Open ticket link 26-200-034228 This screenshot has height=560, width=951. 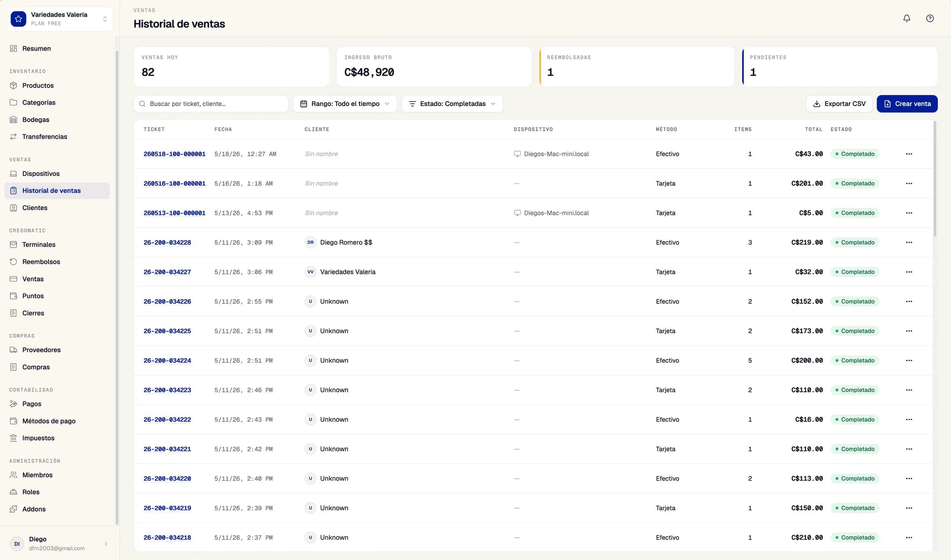point(167,242)
